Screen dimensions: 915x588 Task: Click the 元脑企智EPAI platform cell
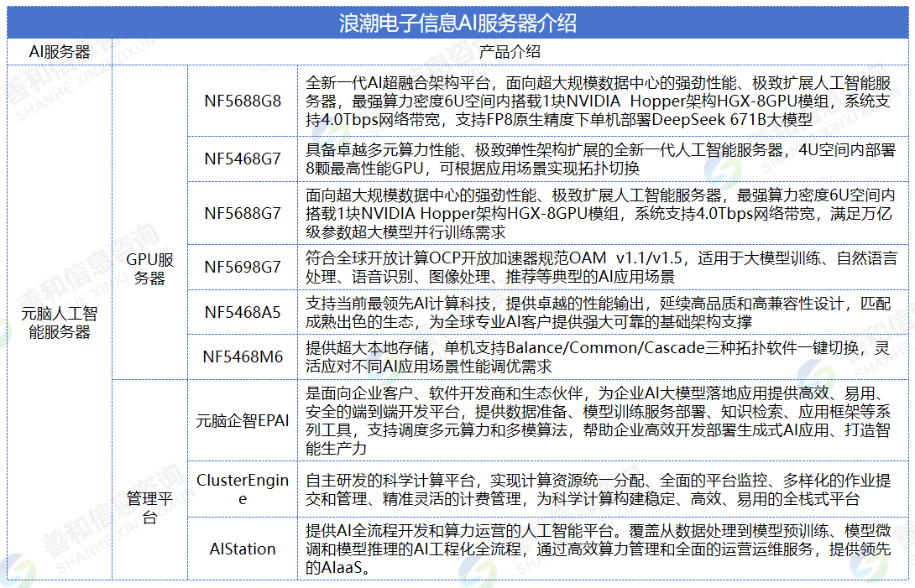point(243,420)
